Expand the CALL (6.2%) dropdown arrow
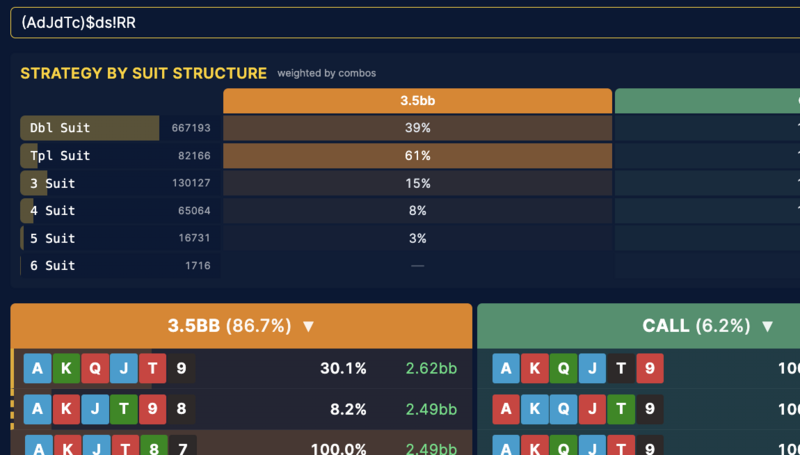The height and width of the screenshot is (455, 800). pos(767,326)
